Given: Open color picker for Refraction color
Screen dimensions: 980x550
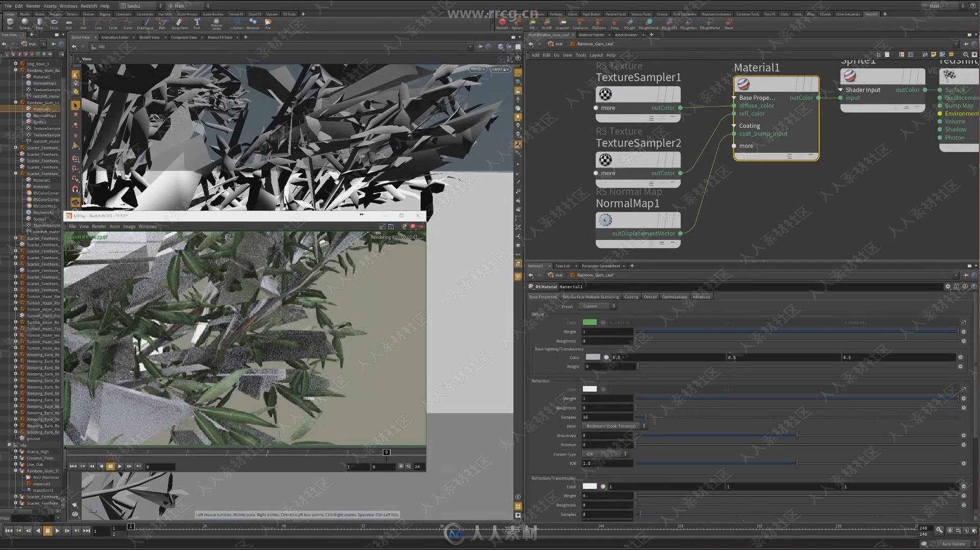Looking at the screenshot, I should click(x=603, y=487).
